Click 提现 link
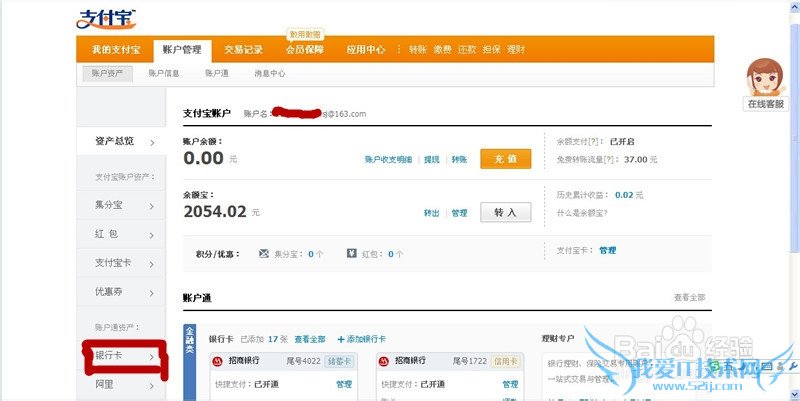Image resolution: width=800 pixels, height=401 pixels. pyautogui.click(x=432, y=160)
